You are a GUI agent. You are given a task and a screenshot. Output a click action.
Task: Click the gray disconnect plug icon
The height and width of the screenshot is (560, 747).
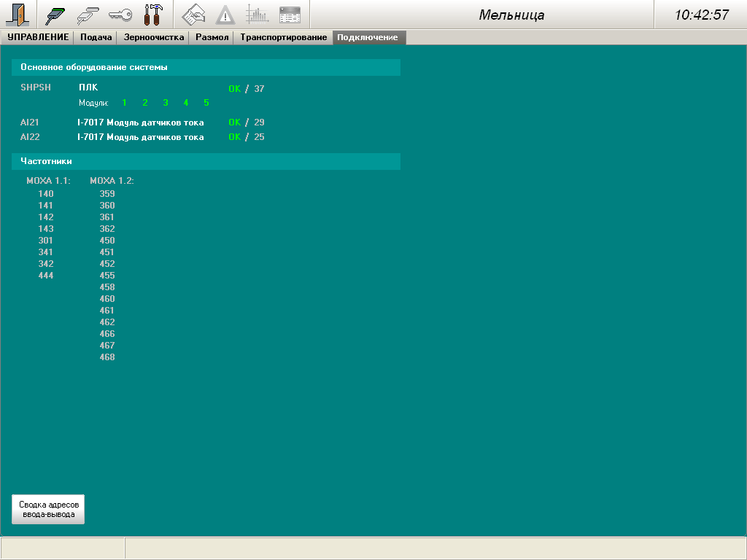tap(88, 15)
